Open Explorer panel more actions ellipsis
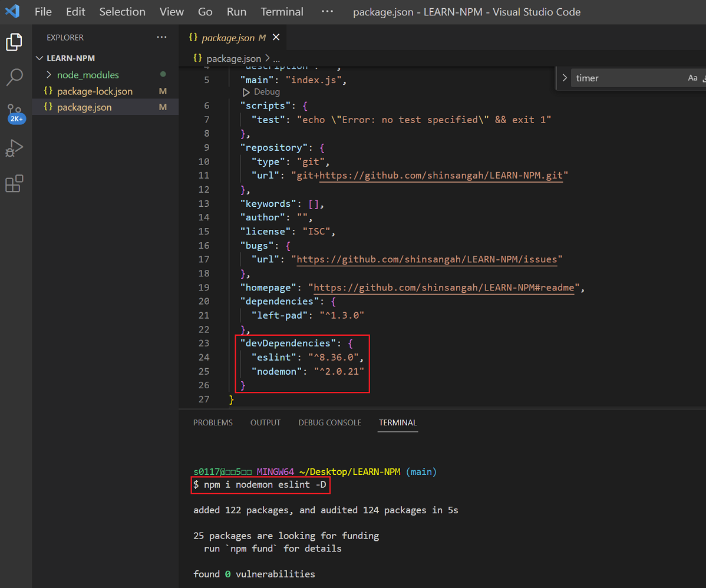The width and height of the screenshot is (706, 588). [161, 37]
